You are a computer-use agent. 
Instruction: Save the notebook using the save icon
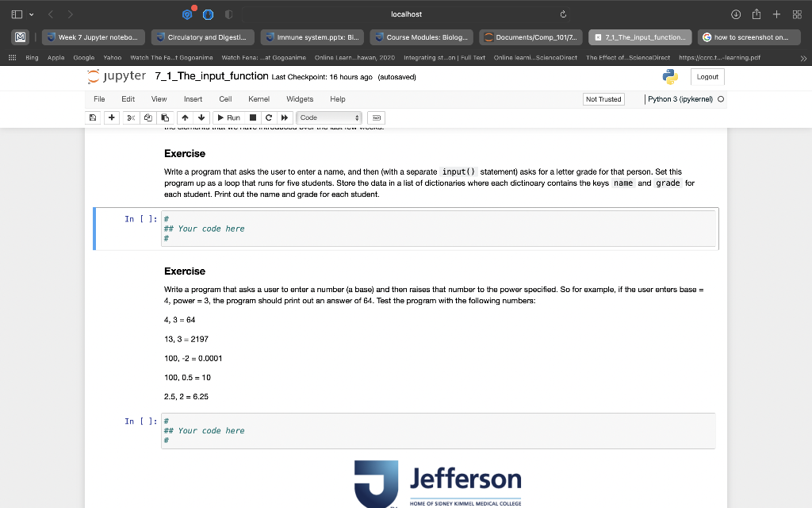tap(93, 117)
